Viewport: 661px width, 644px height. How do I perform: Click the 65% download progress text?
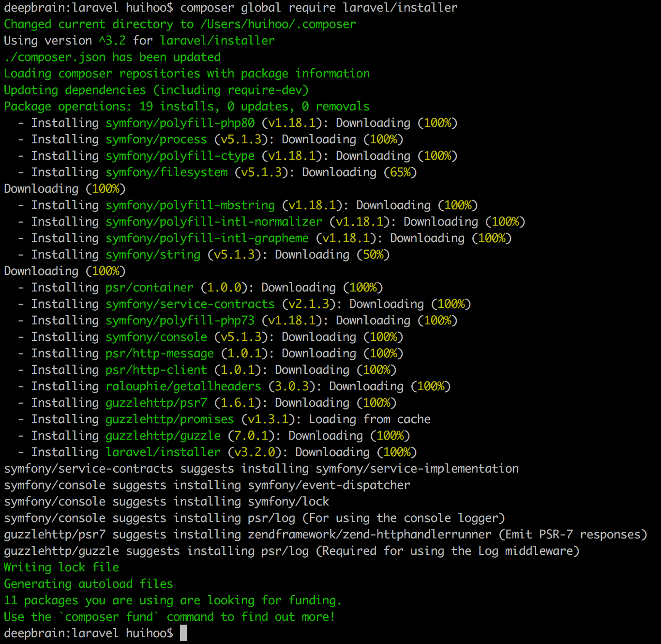click(x=400, y=172)
